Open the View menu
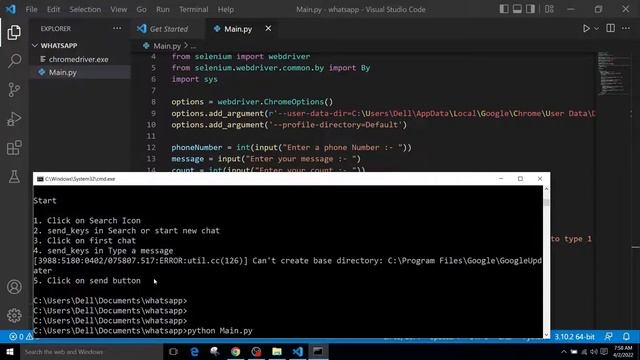 [118, 9]
